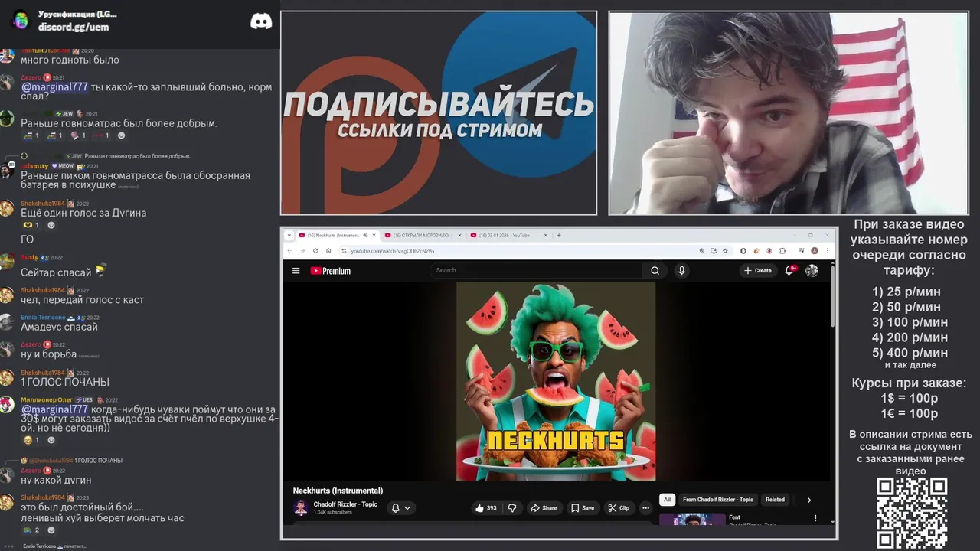Click the browser back arrow
The width and height of the screenshot is (980, 551).
coord(290,251)
